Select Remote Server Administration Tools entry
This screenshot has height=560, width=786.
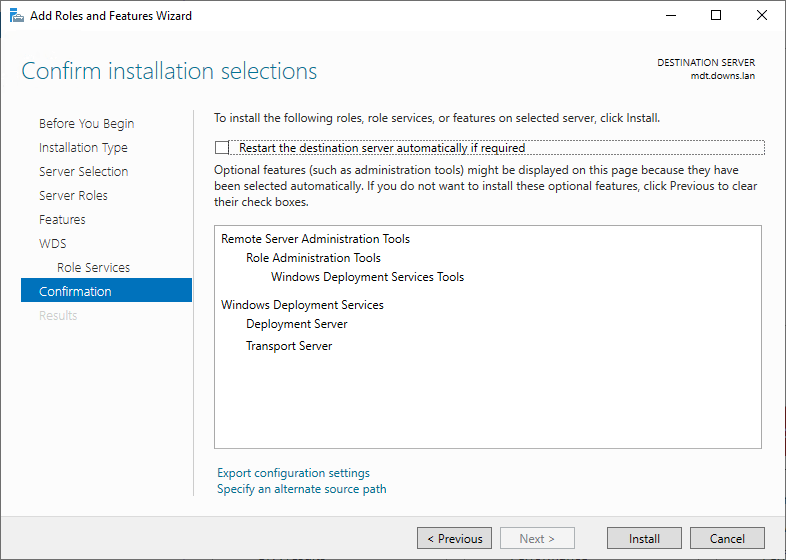(315, 239)
